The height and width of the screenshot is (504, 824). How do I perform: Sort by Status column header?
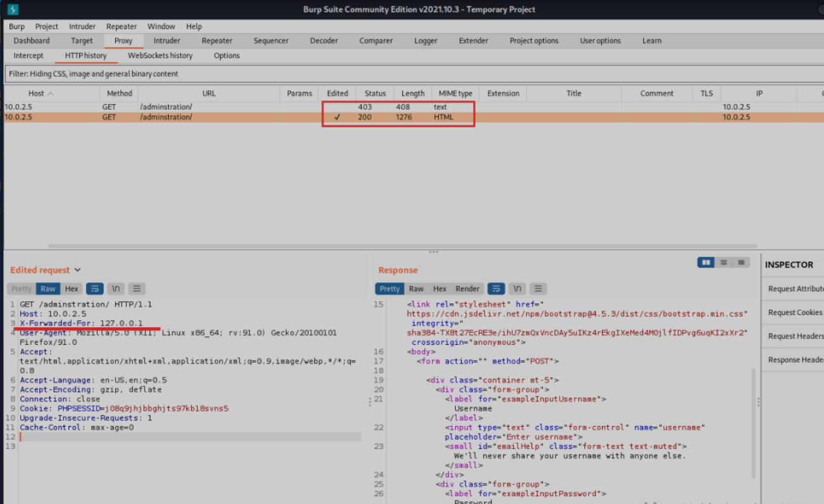pyautogui.click(x=375, y=93)
